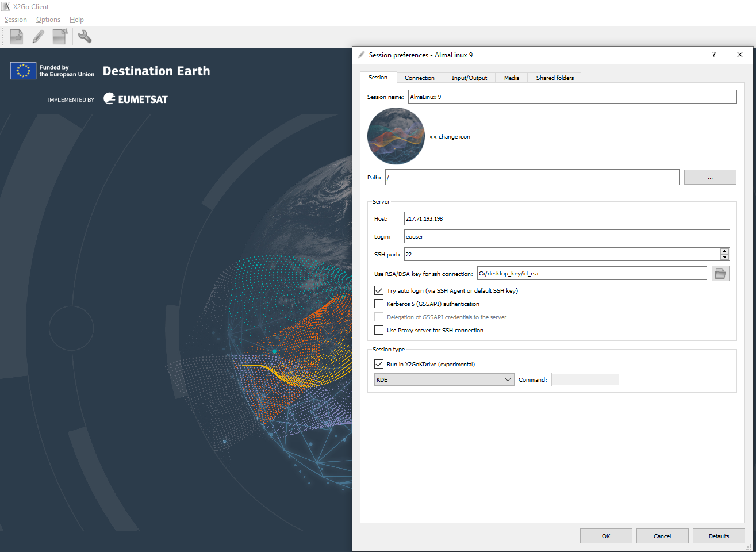Click the RSA/DSA key path field
Image resolution: width=756 pixels, height=552 pixels.
coord(592,273)
